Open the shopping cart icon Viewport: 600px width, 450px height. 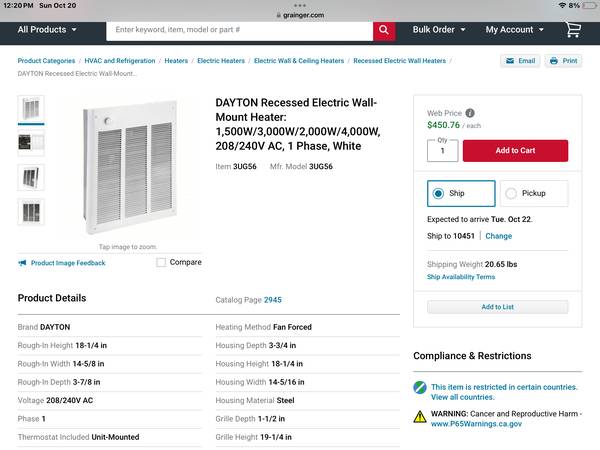click(573, 29)
